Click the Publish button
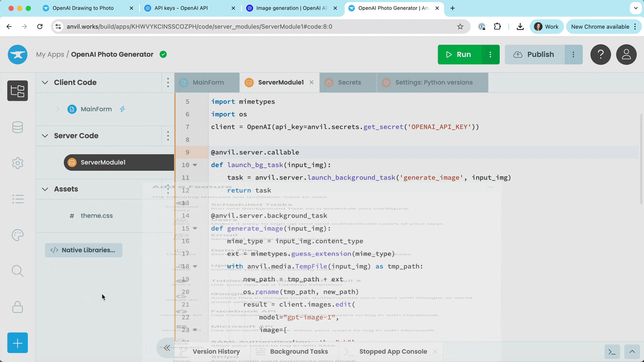Screen dimensions: 644x362 [534, 54]
